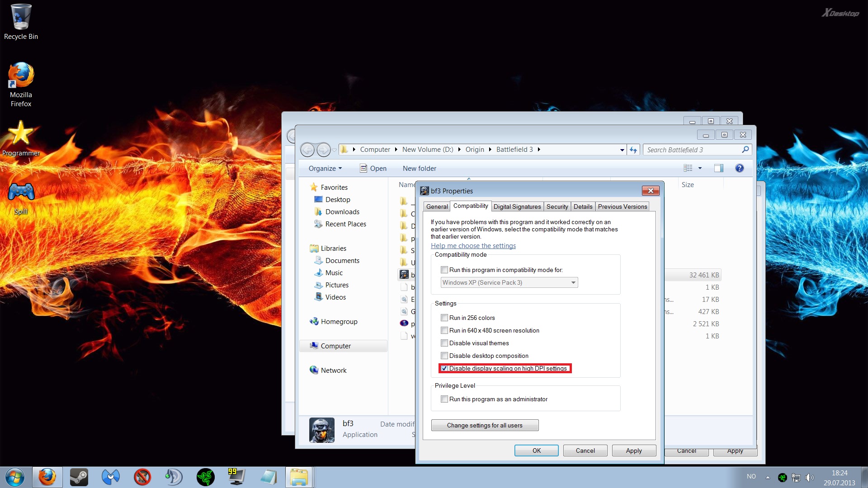Click New folder in Explorer toolbar

pyautogui.click(x=420, y=168)
